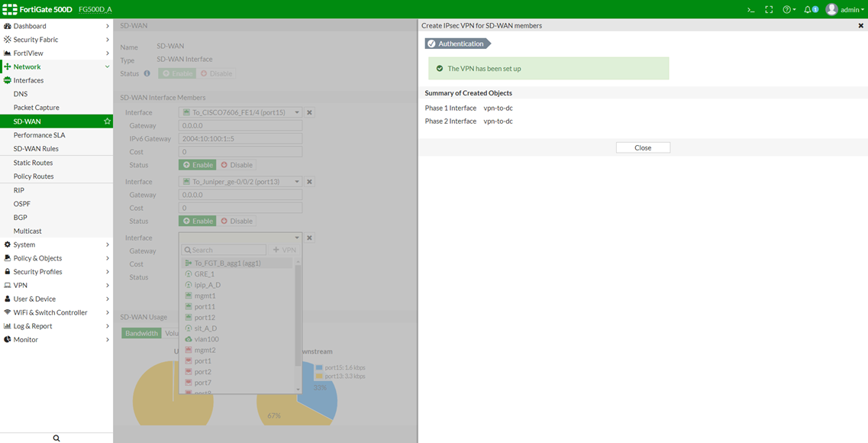
Task: Open the CLI console icon
Action: (750, 9)
